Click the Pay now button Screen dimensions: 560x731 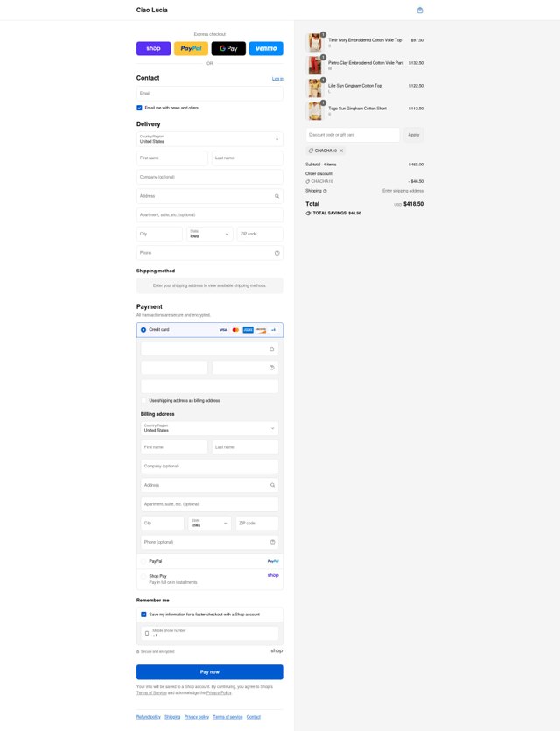(x=210, y=672)
